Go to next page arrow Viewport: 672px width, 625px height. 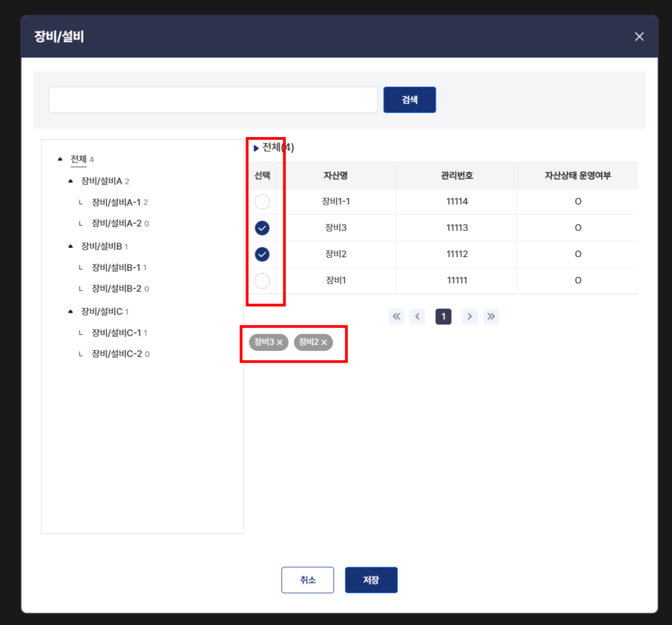470,317
